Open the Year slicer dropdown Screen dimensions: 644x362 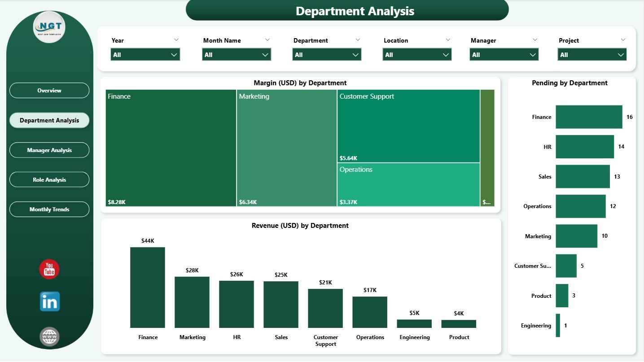(174, 54)
